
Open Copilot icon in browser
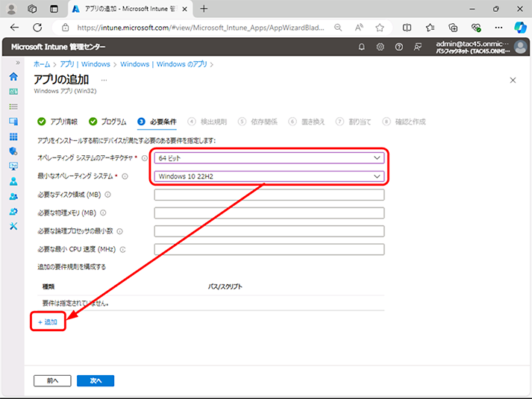point(520,28)
